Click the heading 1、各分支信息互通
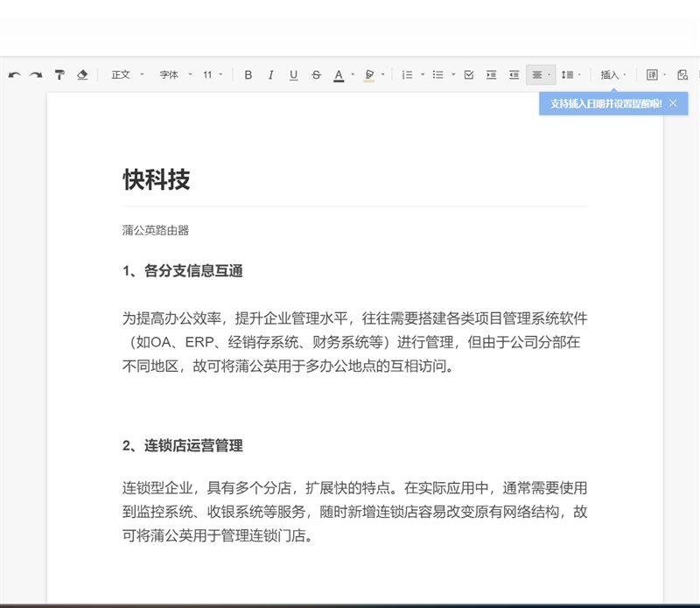This screenshot has height=608, width=700. (183, 271)
